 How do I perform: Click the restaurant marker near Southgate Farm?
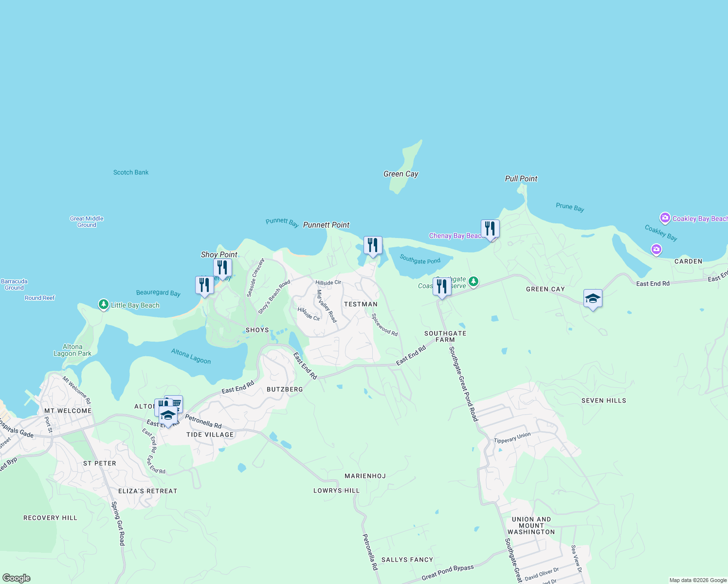click(x=442, y=285)
